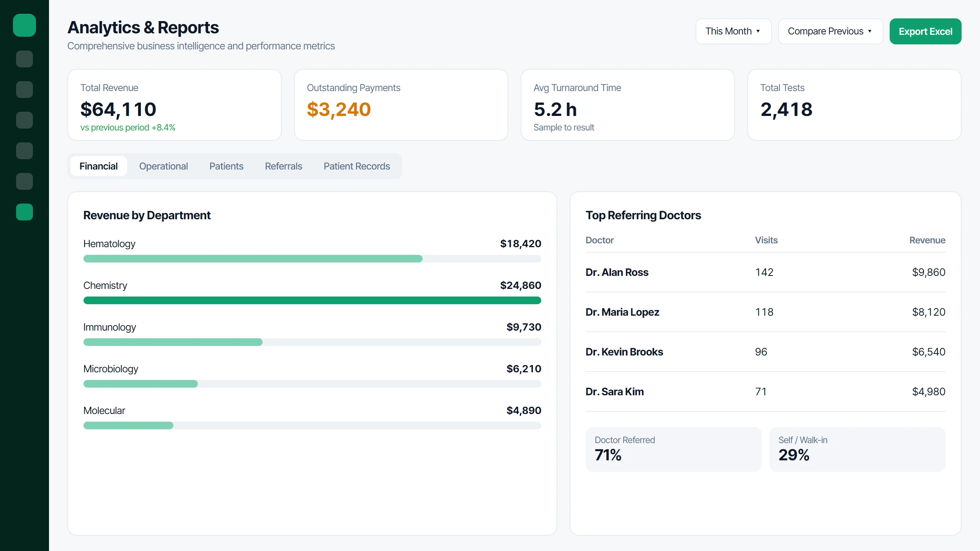The height and width of the screenshot is (551, 980).
Task: Switch to the Financial tab
Action: 98,166
